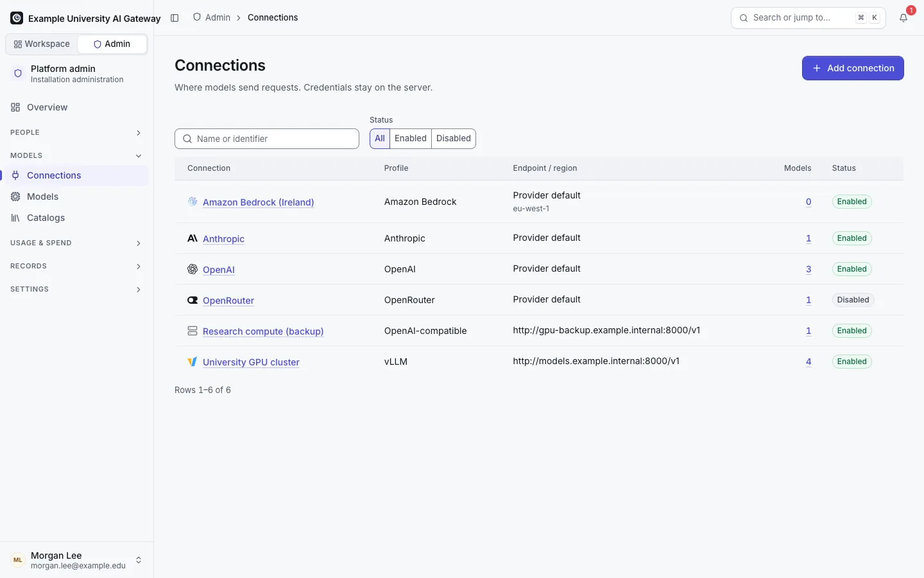The image size is (924, 578).
Task: Open the Research compute (backup) link
Action: click(263, 331)
